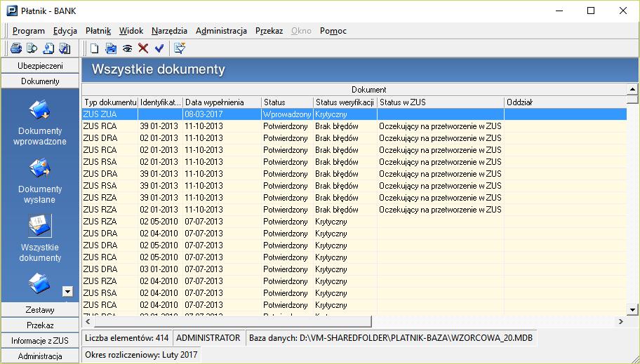Click the open document folder icon
Image resolution: width=640 pixels, height=364 pixels.
coord(111,48)
